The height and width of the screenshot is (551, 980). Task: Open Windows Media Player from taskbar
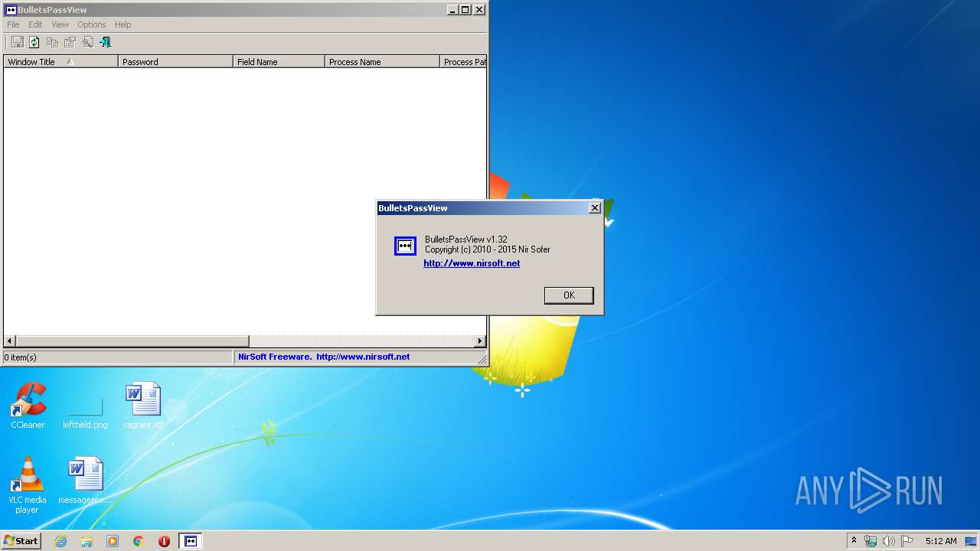point(113,541)
